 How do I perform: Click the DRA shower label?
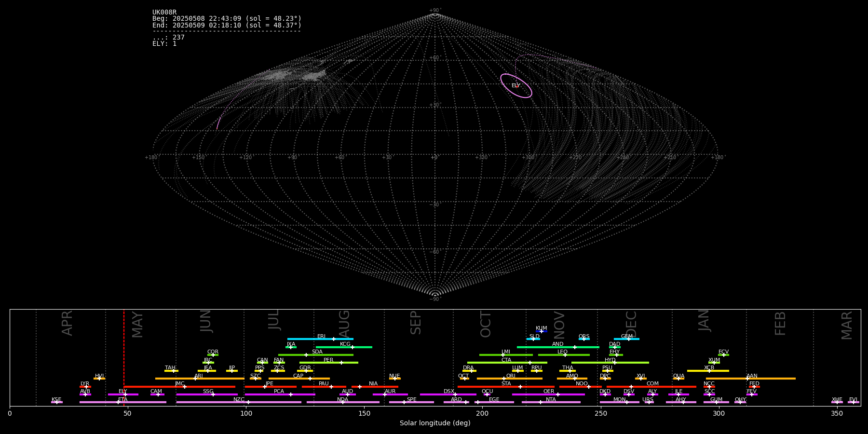click(x=468, y=368)
